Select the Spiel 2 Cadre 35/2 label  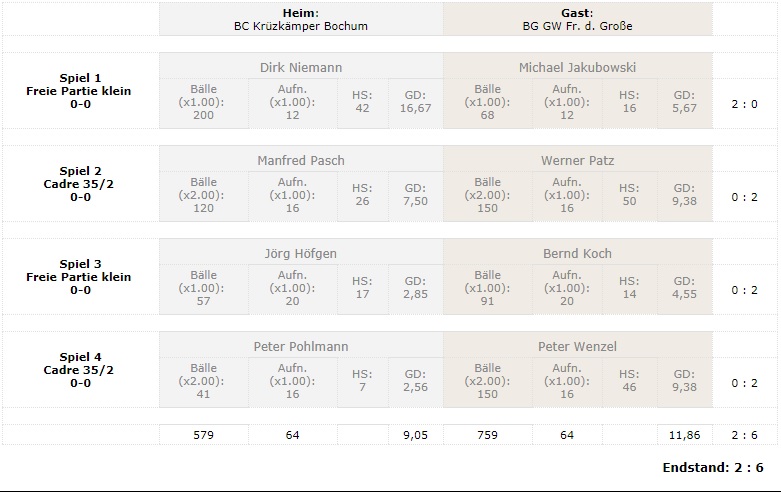pos(79,184)
